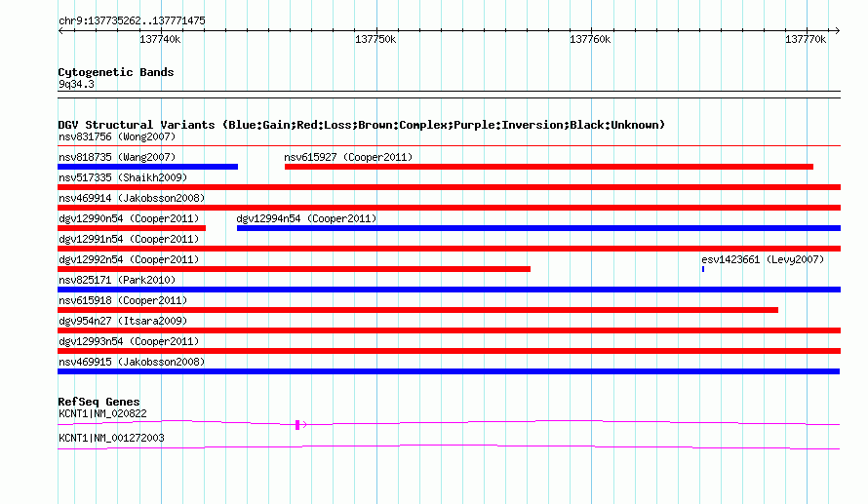Select the RefSeq Genes track title
Viewport: 868px width, 504px height.
99,402
